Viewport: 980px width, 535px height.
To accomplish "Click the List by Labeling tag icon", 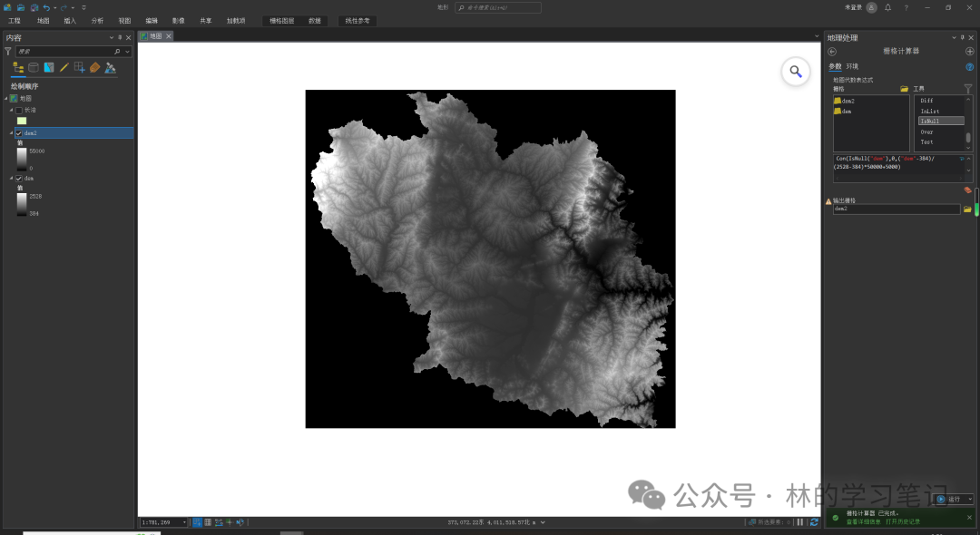I will (x=94, y=67).
